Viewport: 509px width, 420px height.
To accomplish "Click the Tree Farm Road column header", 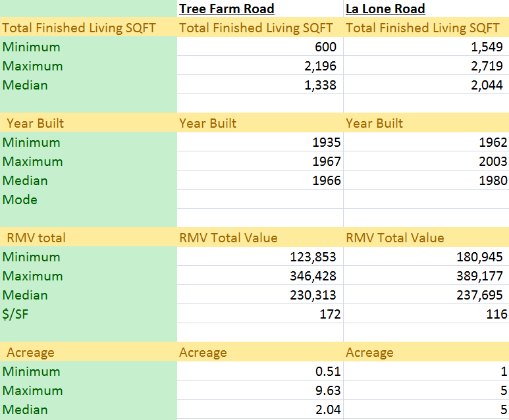I will pos(227,9).
